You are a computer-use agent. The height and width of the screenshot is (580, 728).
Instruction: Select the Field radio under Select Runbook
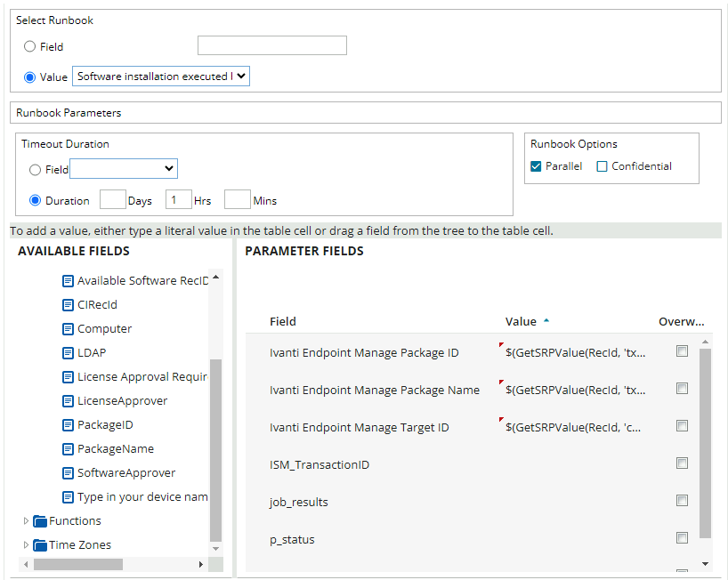(29, 46)
